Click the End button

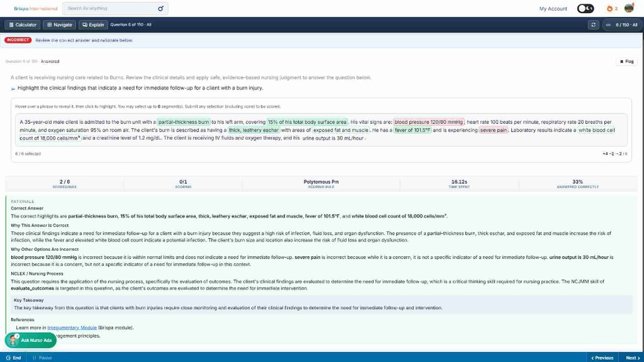click(x=14, y=358)
